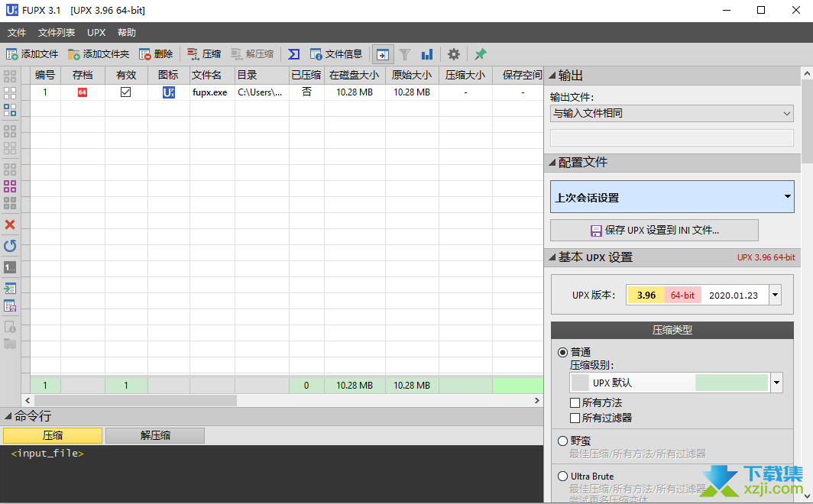Click the red X icon in left sidebar
Image resolution: width=813 pixels, height=504 pixels.
[x=10, y=225]
